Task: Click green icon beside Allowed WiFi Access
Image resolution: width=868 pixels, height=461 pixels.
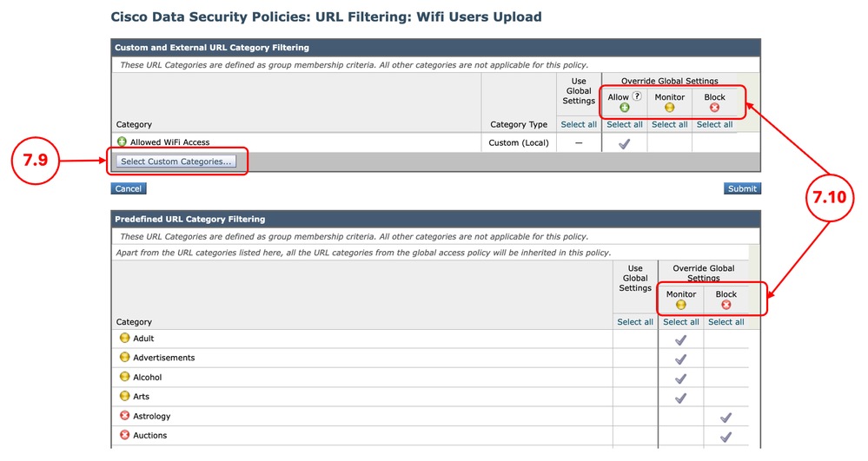Action: point(122,142)
